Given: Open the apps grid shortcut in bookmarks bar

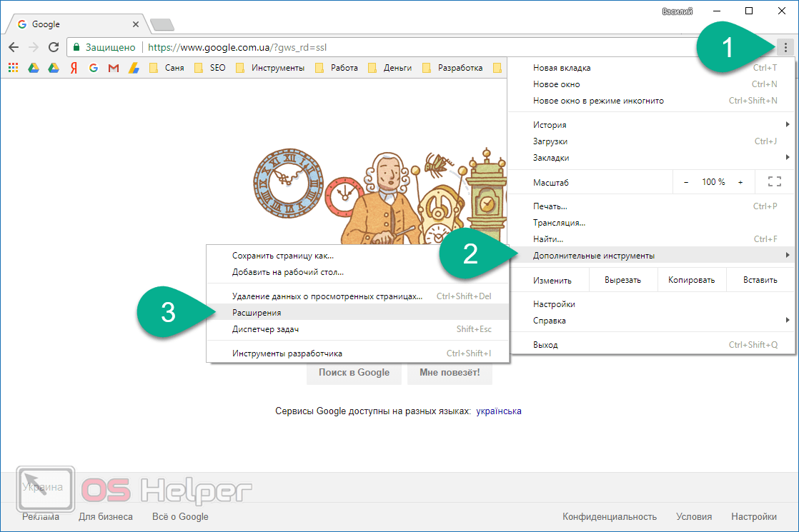Looking at the screenshot, I should (x=14, y=68).
